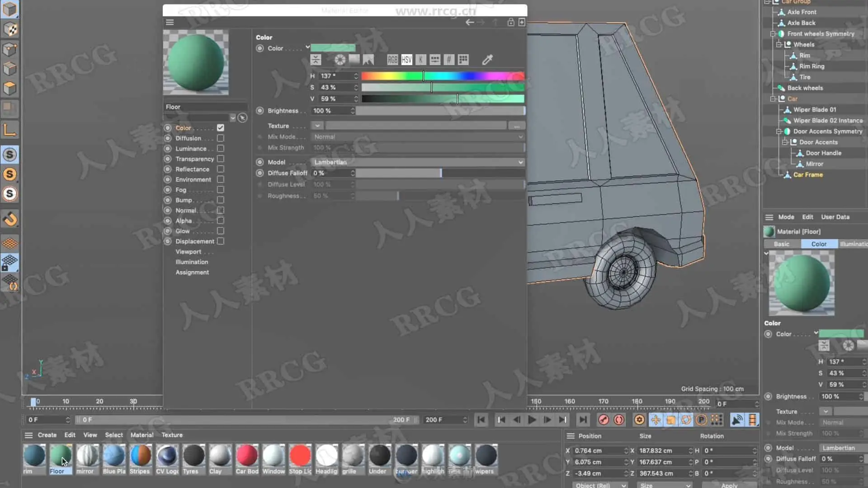
Task: Disable the Color channel checkbox
Action: tap(220, 128)
